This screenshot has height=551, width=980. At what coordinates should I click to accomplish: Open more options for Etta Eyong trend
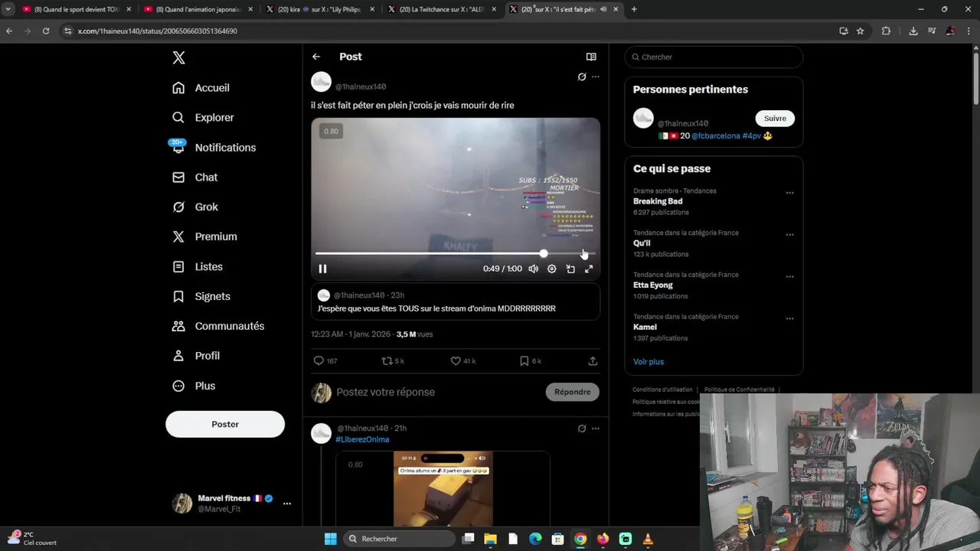pos(789,277)
